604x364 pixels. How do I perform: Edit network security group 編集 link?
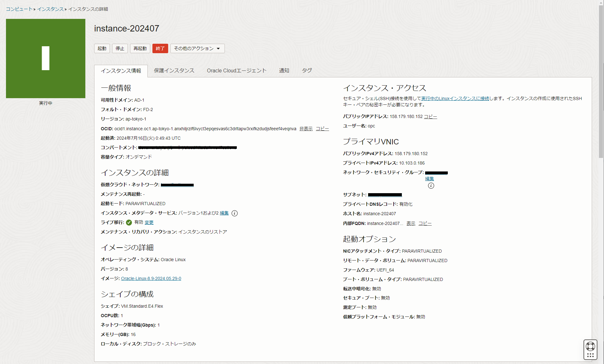pyautogui.click(x=430, y=179)
